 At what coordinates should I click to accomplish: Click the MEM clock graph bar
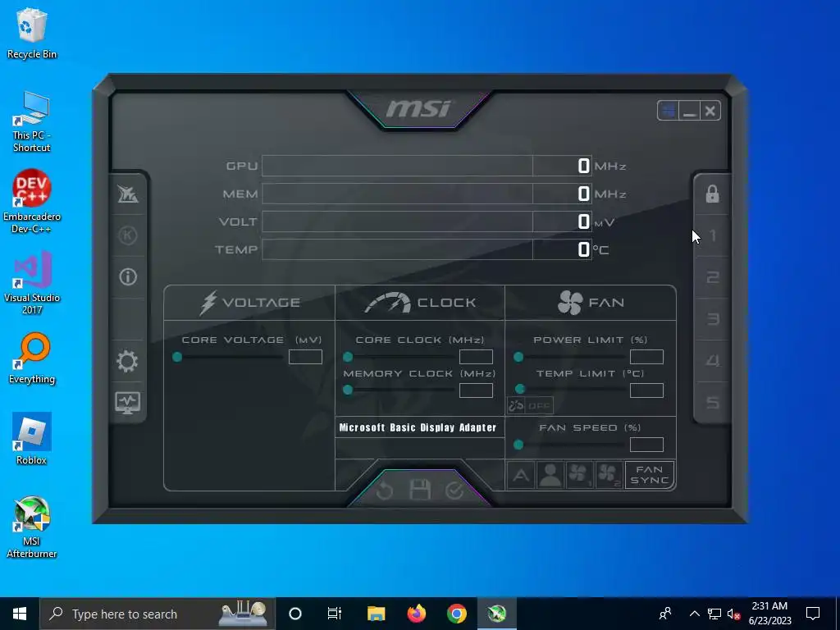397,194
